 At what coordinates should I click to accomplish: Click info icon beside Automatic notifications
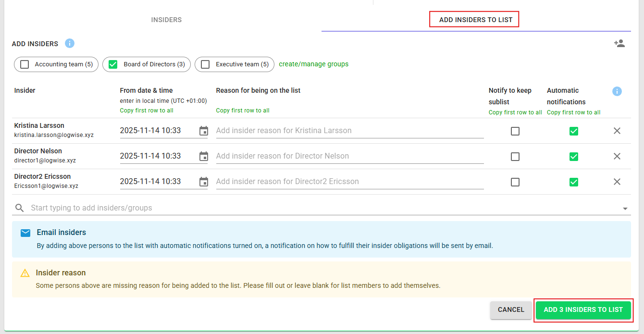pyautogui.click(x=617, y=91)
